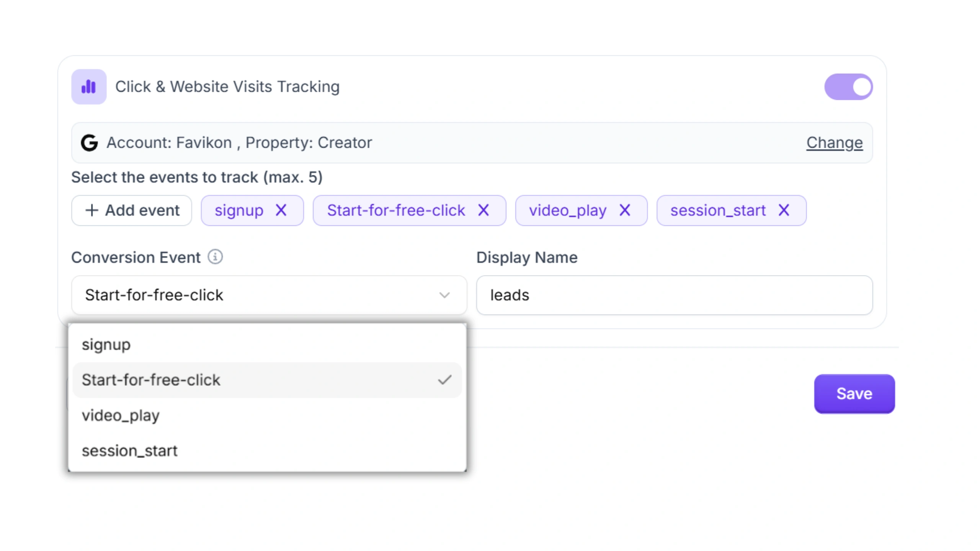The image size is (980, 551).
Task: Click the checkmark beside Start-for-free-click option
Action: [444, 380]
